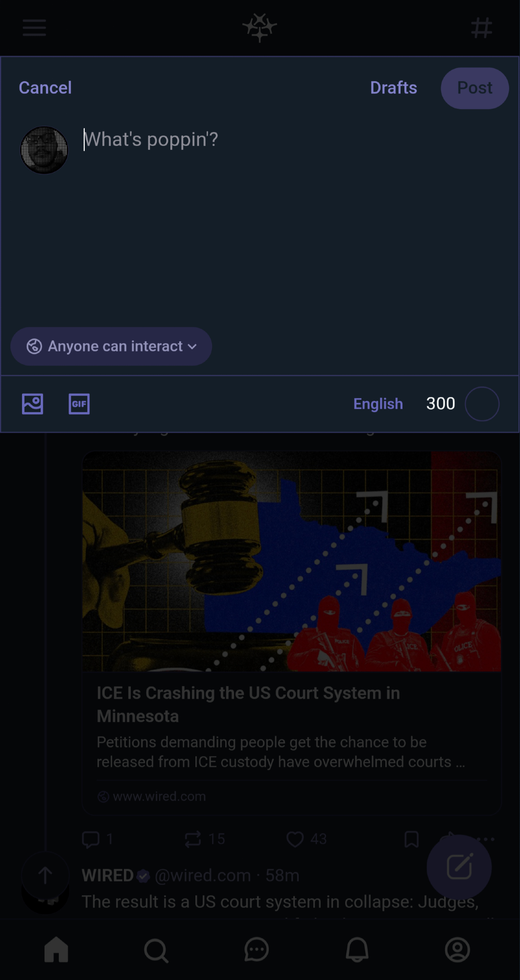Submit with the Post button

pyautogui.click(x=475, y=88)
